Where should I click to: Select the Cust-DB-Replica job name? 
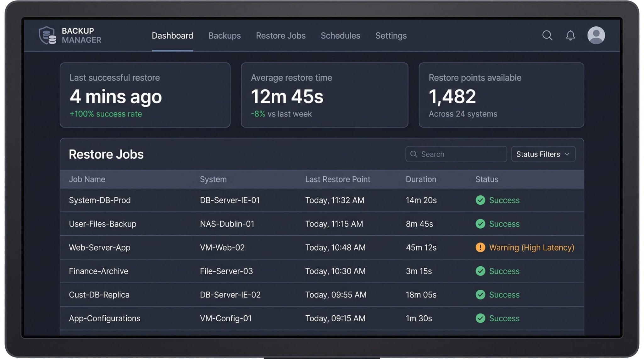tap(99, 295)
